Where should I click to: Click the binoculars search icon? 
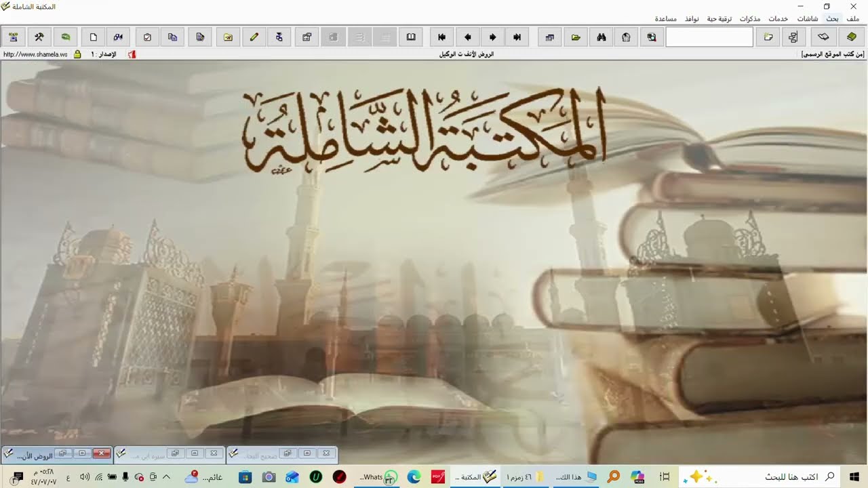click(601, 37)
